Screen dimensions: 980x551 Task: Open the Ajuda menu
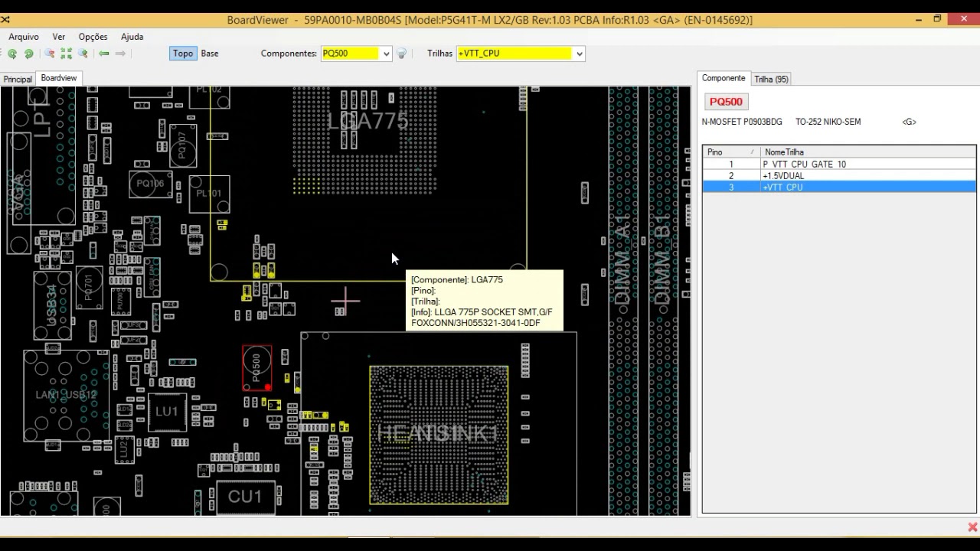132,37
